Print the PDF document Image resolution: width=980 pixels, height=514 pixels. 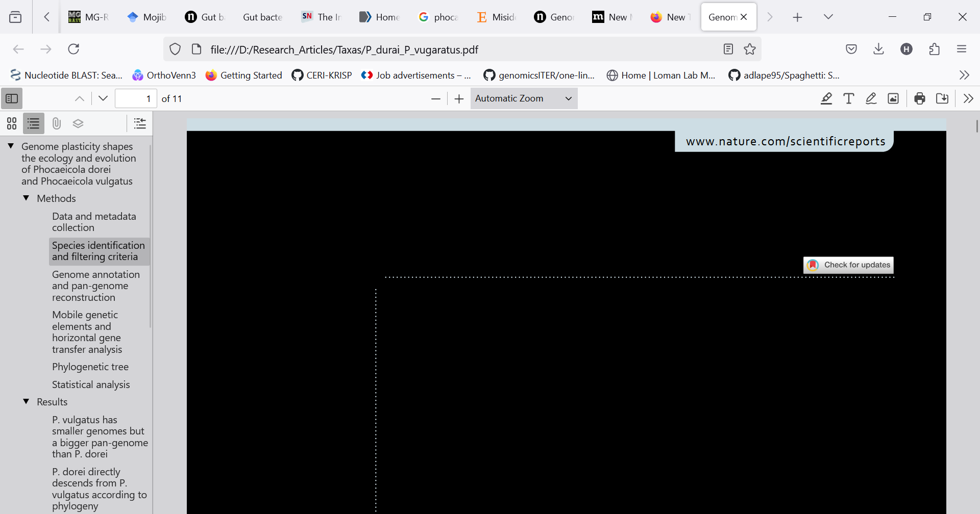coord(919,98)
